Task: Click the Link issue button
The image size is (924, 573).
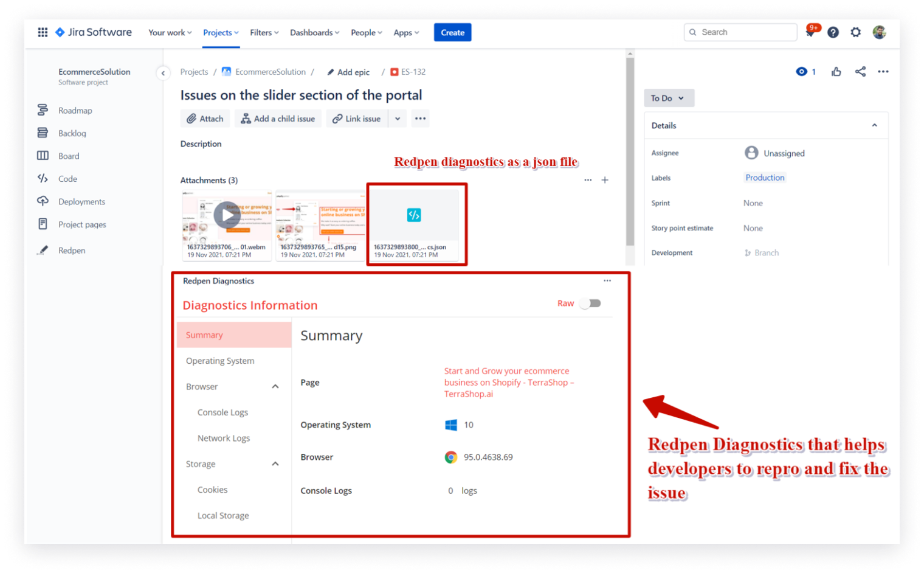Action: tap(357, 119)
